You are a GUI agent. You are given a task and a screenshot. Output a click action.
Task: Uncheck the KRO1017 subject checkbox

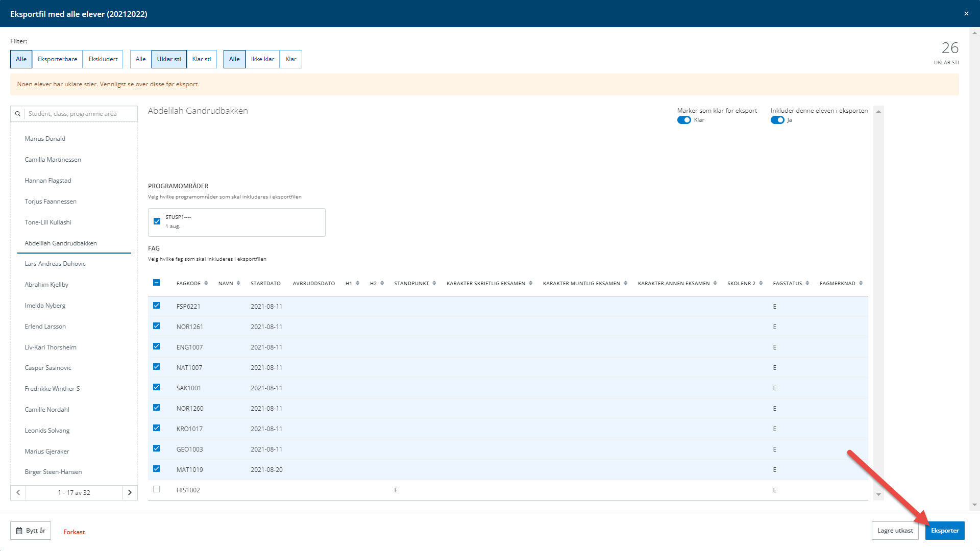pyautogui.click(x=157, y=428)
